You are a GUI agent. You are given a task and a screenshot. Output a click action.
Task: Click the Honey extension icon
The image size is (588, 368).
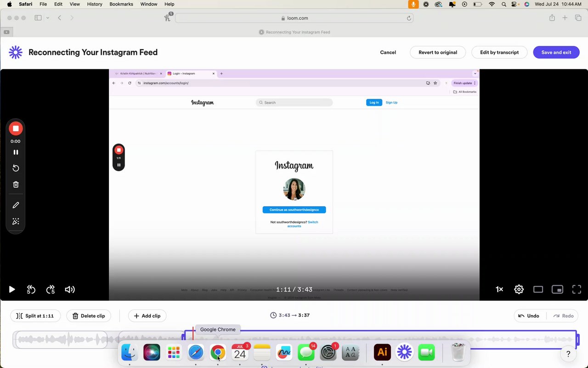168,17
